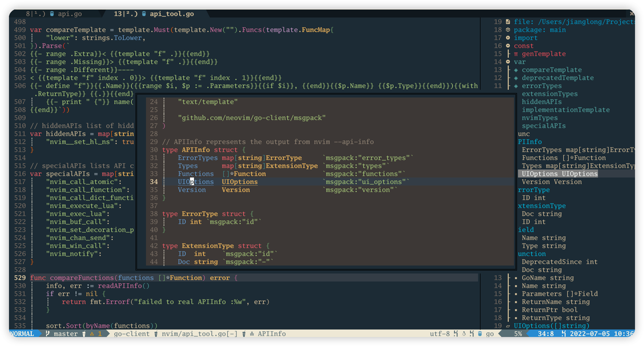This screenshot has width=644, height=346.
Task: Collapse the const group in outline
Action: click(x=508, y=46)
